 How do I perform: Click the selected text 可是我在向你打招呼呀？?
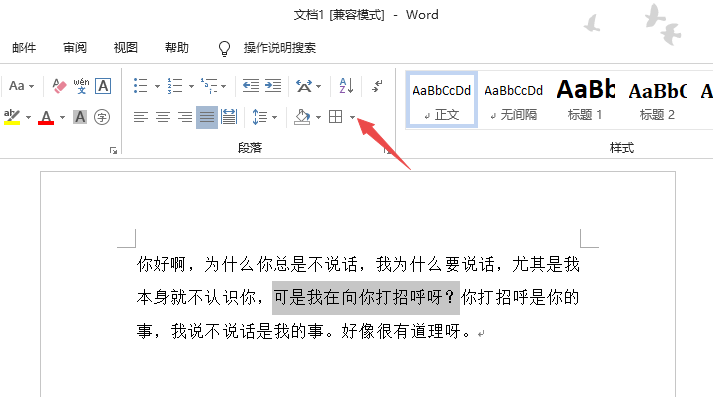click(366, 298)
